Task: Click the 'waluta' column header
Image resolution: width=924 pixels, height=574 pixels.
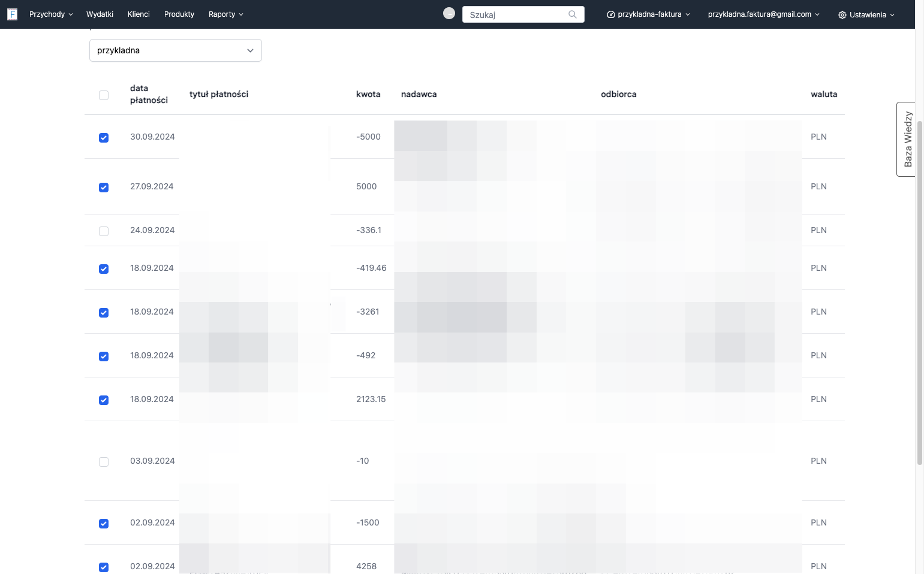Action: pyautogui.click(x=824, y=94)
